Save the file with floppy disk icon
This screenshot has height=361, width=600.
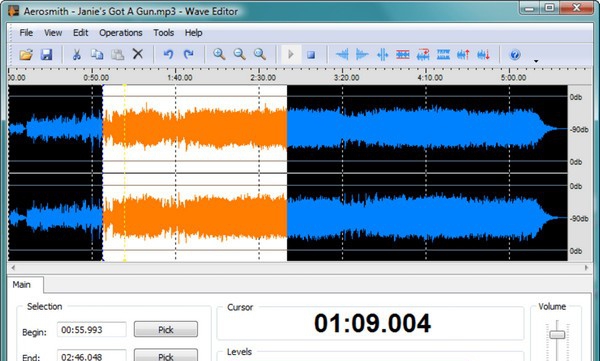pos(46,54)
